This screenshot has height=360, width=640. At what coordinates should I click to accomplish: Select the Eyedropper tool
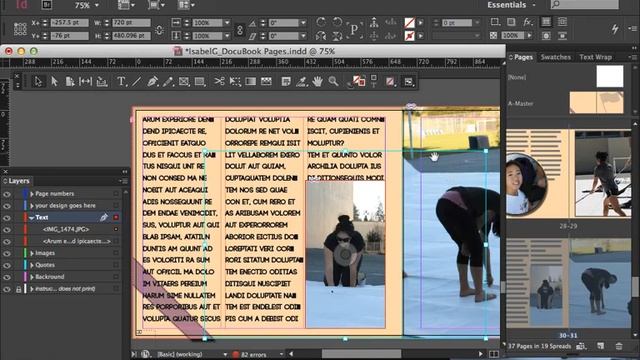point(302,82)
